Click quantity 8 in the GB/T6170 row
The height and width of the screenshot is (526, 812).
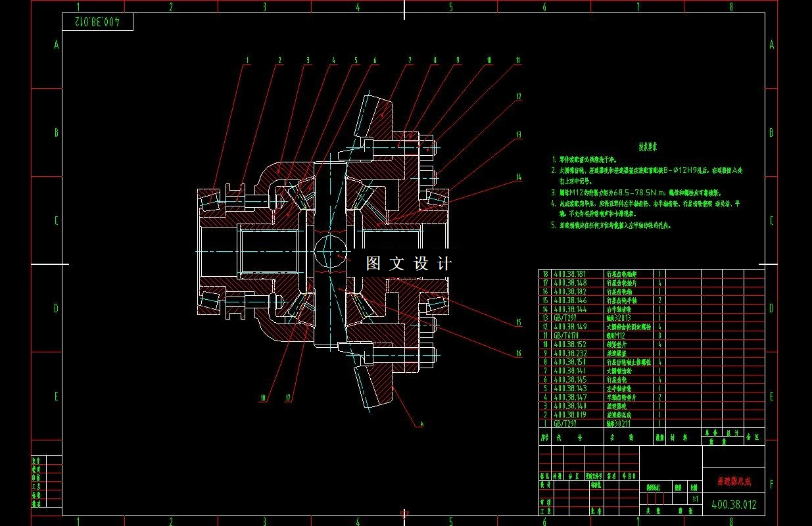(x=659, y=335)
